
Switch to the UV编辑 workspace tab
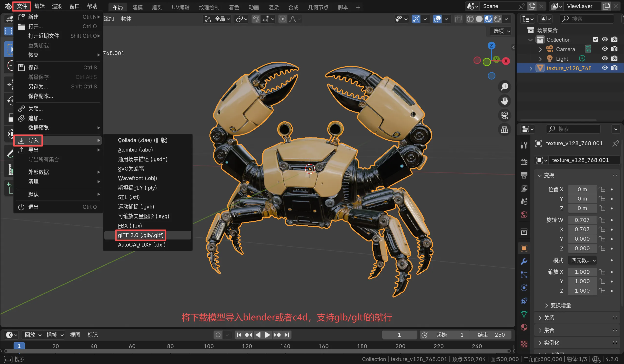coord(180,7)
